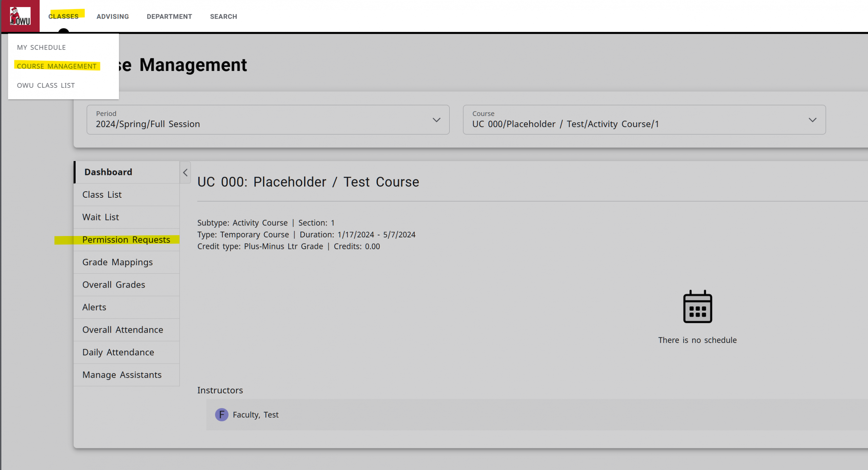Viewport: 868px width, 470px height.
Task: Click the calendar icon under schedule area
Action: [x=697, y=306]
